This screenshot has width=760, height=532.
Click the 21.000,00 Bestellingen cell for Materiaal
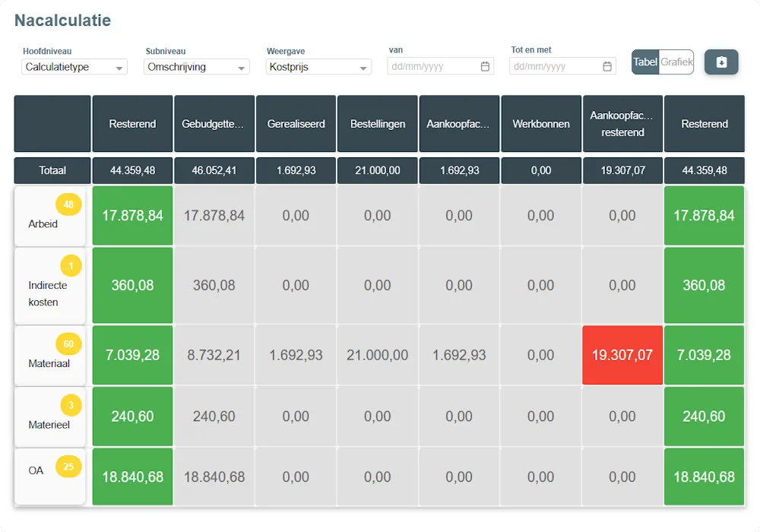378,355
